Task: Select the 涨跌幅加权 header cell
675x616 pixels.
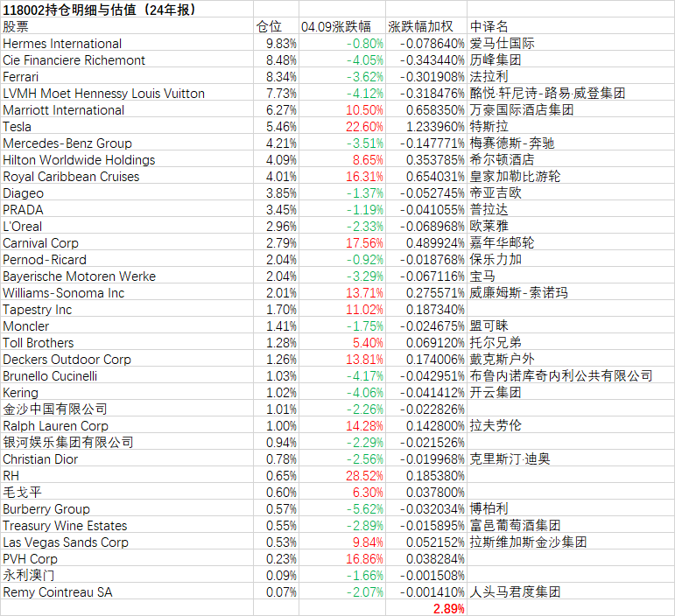Action: pyautogui.click(x=426, y=25)
